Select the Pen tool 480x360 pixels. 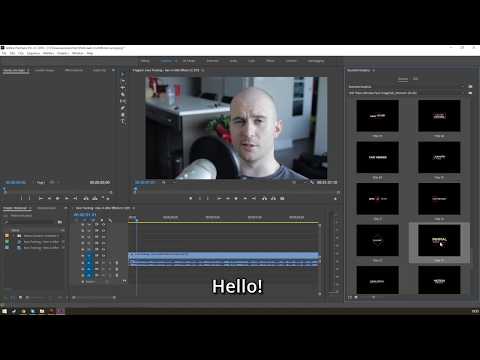tap(123, 108)
